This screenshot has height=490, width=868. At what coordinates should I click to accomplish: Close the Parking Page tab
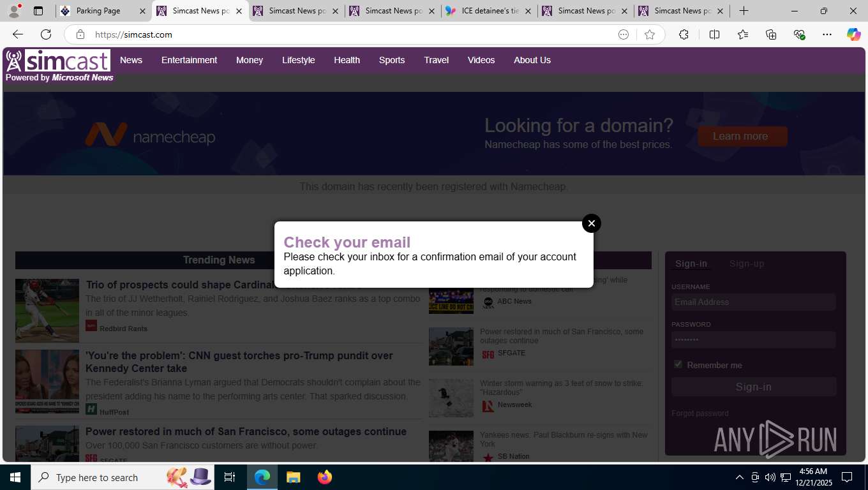(x=142, y=11)
